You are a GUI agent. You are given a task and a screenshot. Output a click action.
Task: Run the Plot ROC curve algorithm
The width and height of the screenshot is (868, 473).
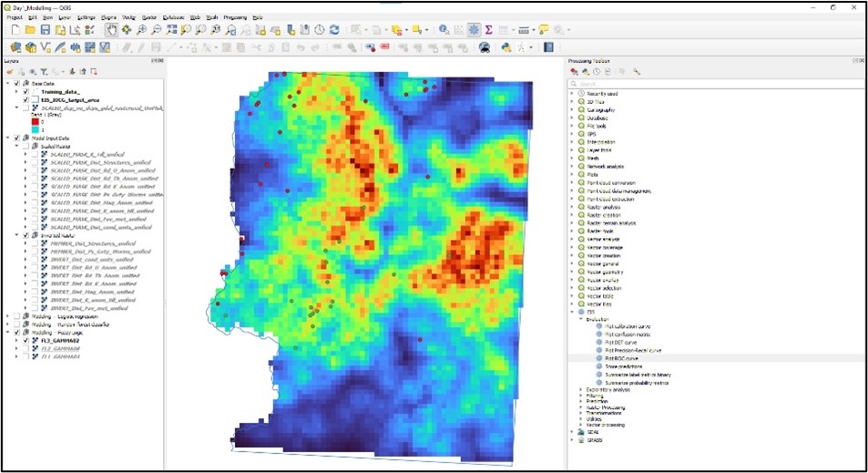point(623,358)
